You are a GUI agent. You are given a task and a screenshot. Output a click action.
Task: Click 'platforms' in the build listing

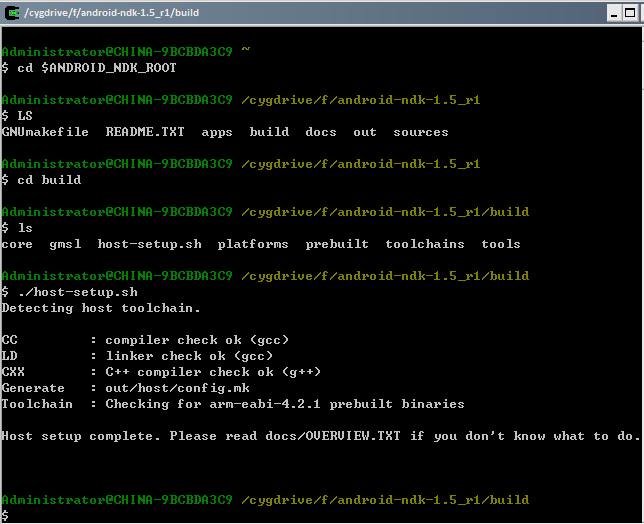tap(253, 245)
